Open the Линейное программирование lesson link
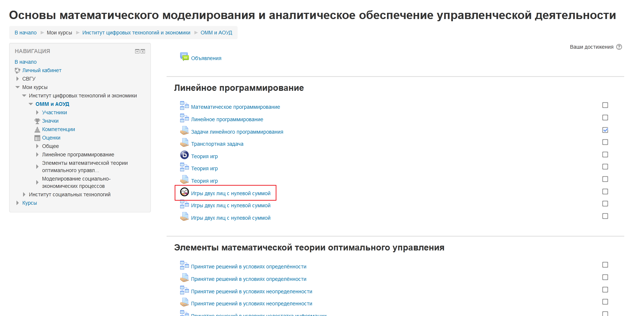The image size is (644, 316). coord(227,119)
